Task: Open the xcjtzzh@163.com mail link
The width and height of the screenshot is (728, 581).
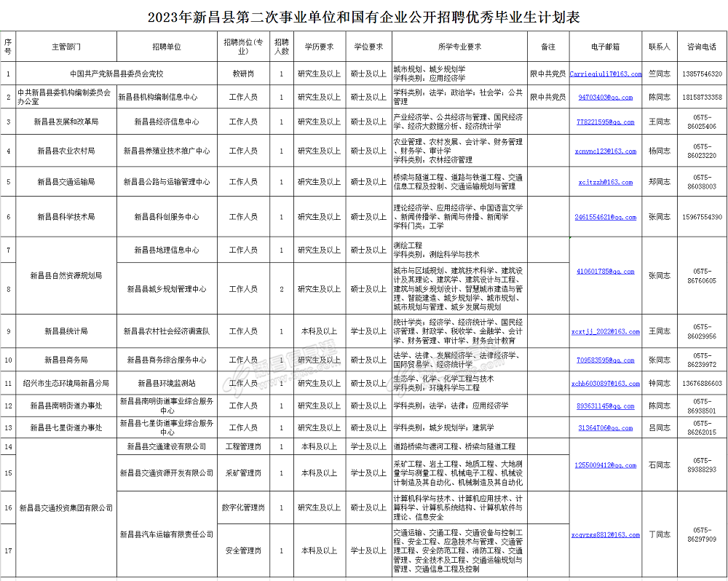Action: tap(605, 183)
